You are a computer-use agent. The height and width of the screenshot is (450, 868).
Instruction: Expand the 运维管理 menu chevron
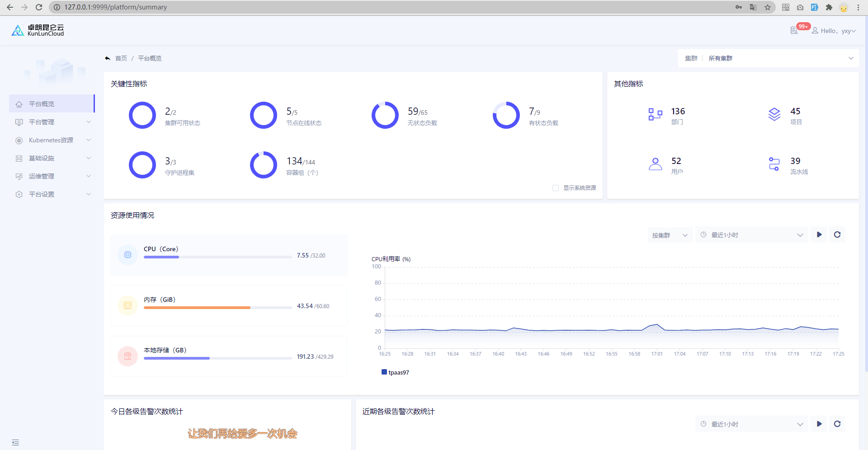point(89,176)
